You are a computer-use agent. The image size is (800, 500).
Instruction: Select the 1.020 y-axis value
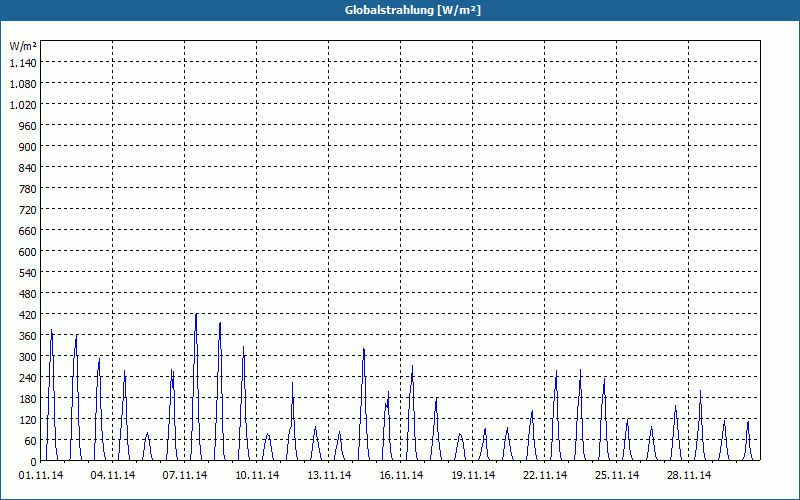(x=23, y=105)
